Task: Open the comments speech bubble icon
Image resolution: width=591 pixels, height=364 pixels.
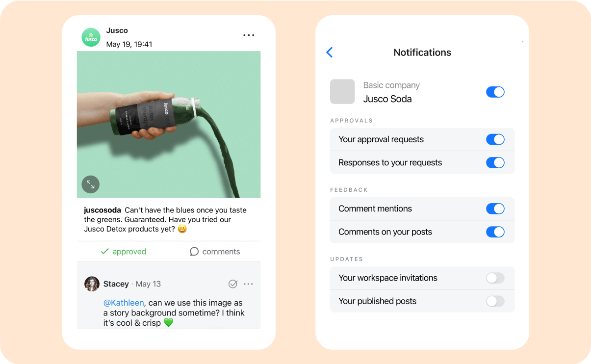Action: tap(194, 251)
